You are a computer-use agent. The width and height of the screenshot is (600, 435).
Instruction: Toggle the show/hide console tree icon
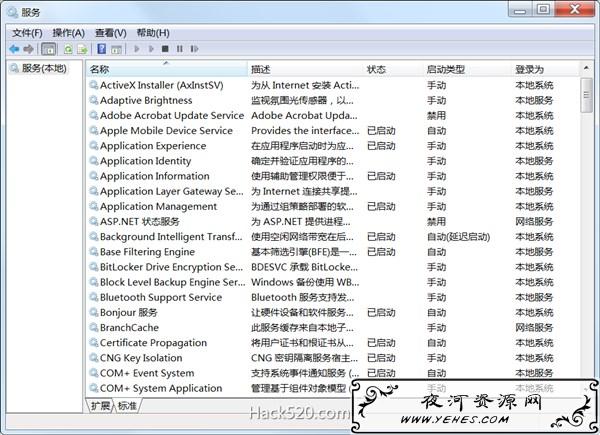point(49,49)
